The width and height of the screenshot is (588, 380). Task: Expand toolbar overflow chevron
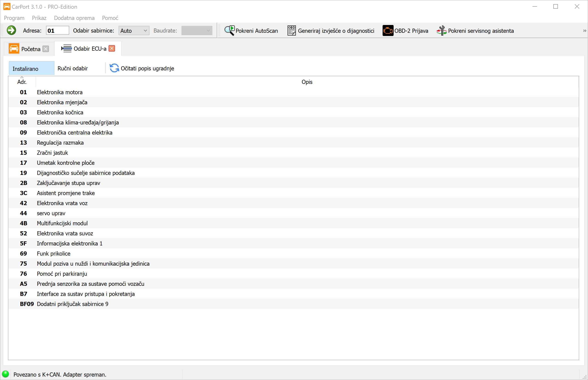[585, 31]
